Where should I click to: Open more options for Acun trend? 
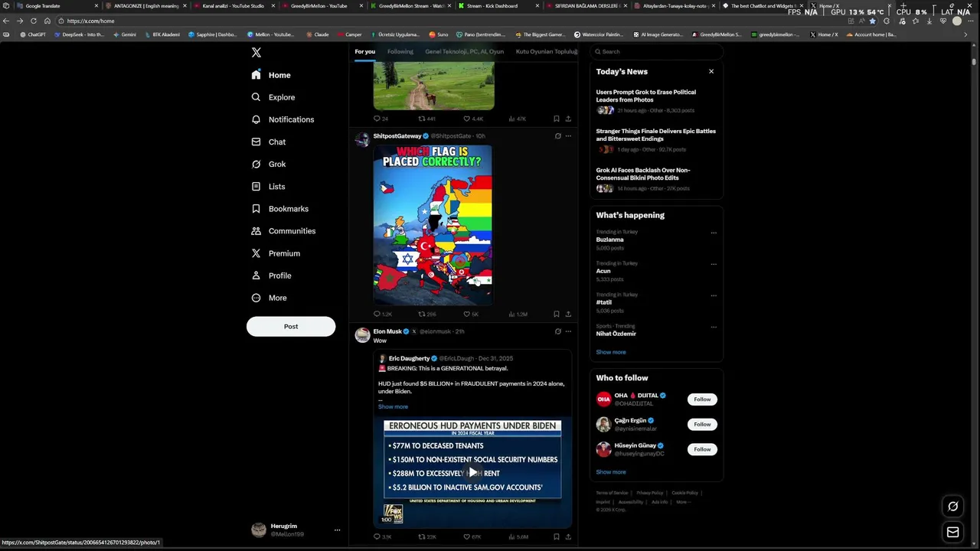pyautogui.click(x=714, y=264)
